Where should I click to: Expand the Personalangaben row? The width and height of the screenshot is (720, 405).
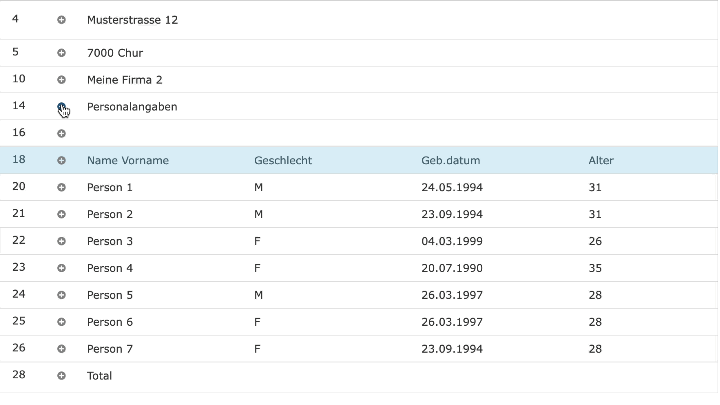click(62, 107)
